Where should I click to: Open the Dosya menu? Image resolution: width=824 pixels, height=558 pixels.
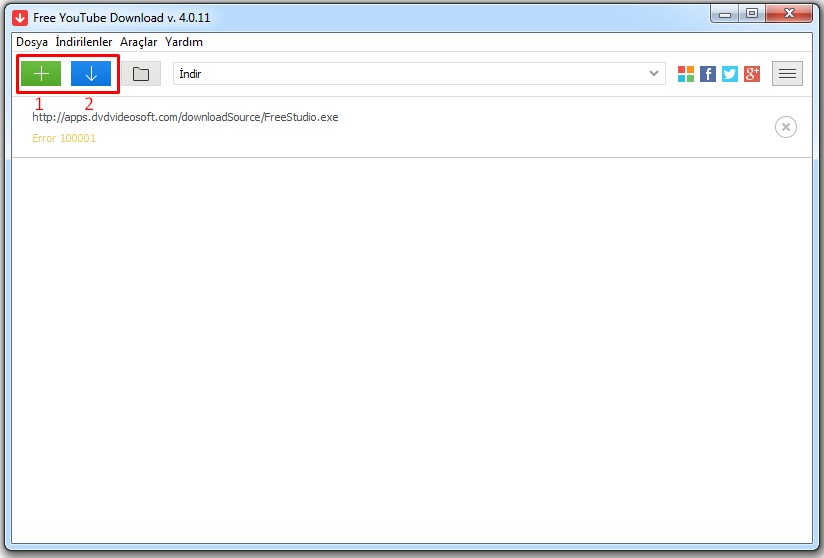tap(32, 42)
